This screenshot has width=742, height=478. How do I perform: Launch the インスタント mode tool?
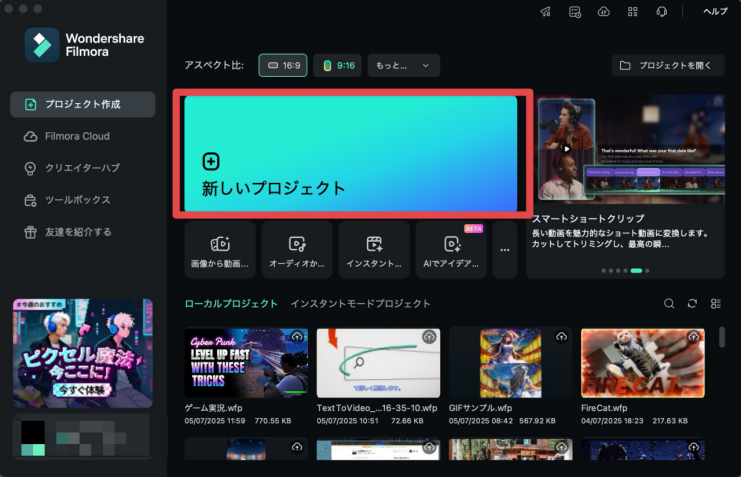[374, 250]
